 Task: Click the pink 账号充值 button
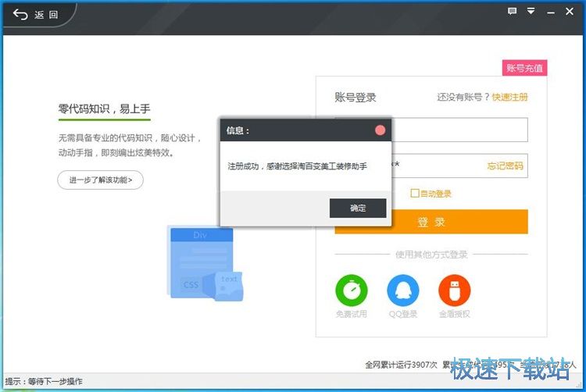(x=524, y=68)
